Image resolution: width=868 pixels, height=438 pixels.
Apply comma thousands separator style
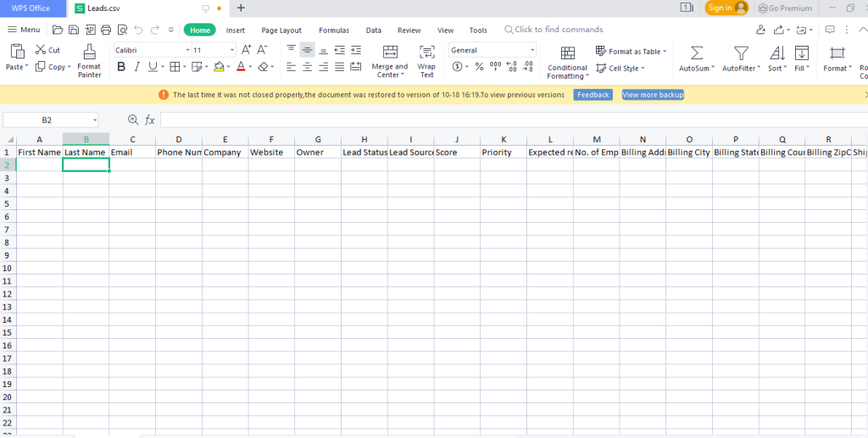(495, 67)
